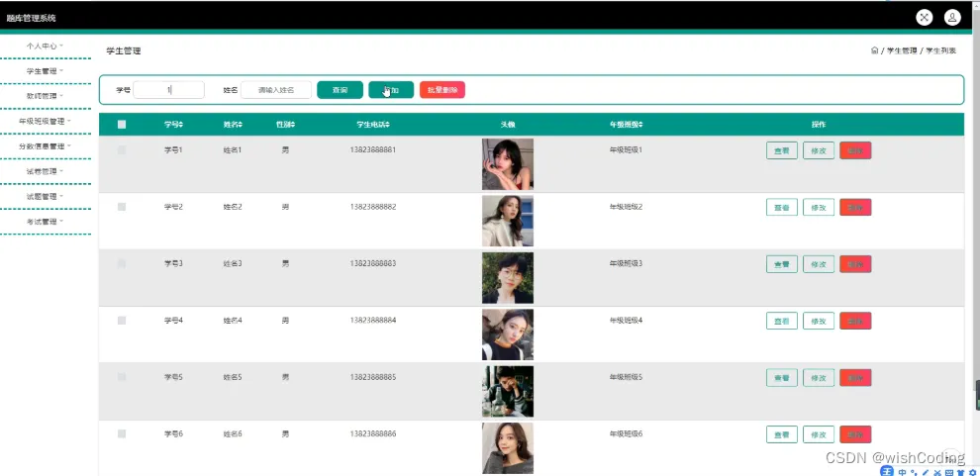Image resolution: width=980 pixels, height=476 pixels.
Task: Click the avatar thumbnail of 学号3
Action: click(x=508, y=278)
